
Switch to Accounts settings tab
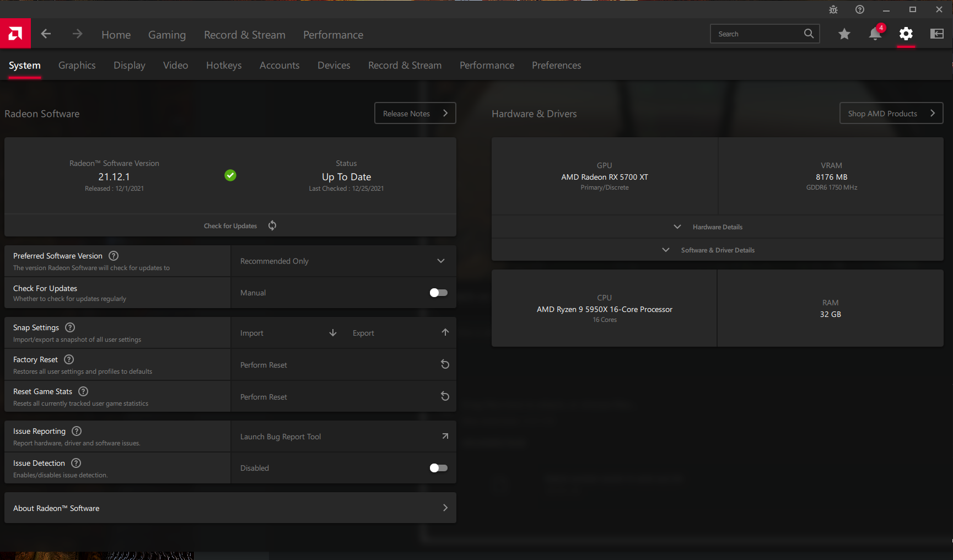click(279, 66)
